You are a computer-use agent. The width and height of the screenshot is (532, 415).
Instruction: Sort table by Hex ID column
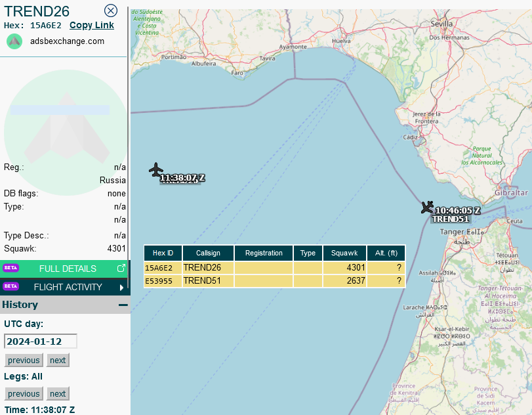click(x=163, y=253)
